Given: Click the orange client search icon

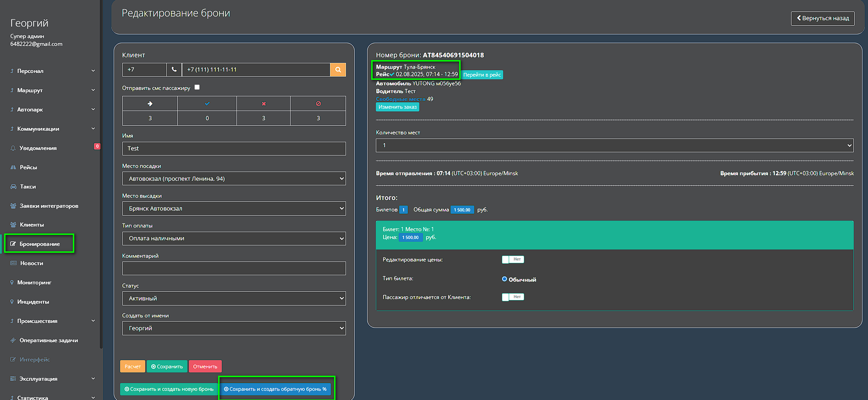Looking at the screenshot, I should (x=338, y=70).
